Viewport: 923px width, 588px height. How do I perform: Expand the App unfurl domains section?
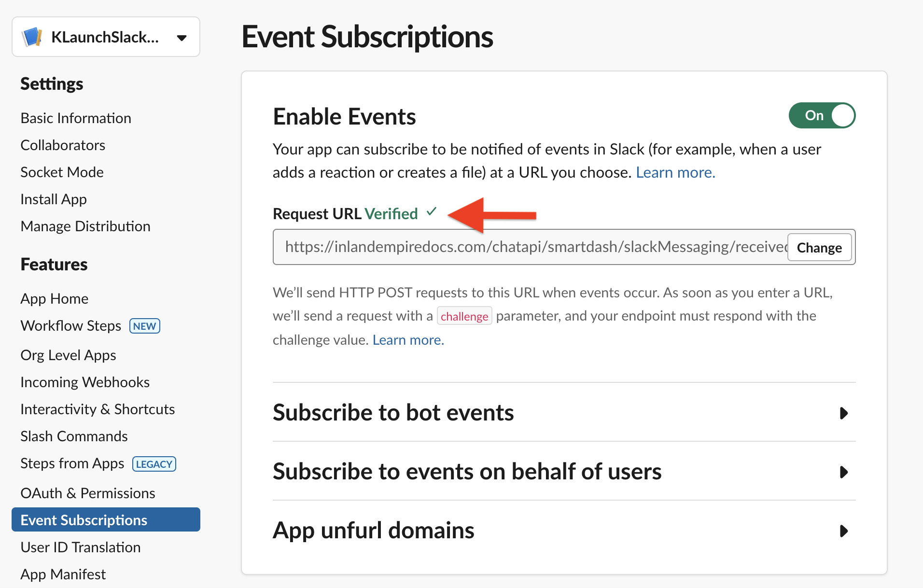(x=843, y=531)
